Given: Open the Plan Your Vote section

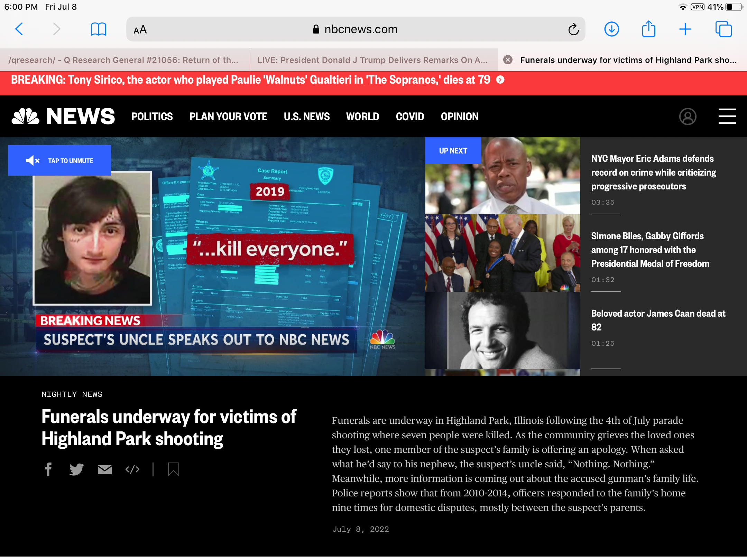Looking at the screenshot, I should click(x=228, y=116).
